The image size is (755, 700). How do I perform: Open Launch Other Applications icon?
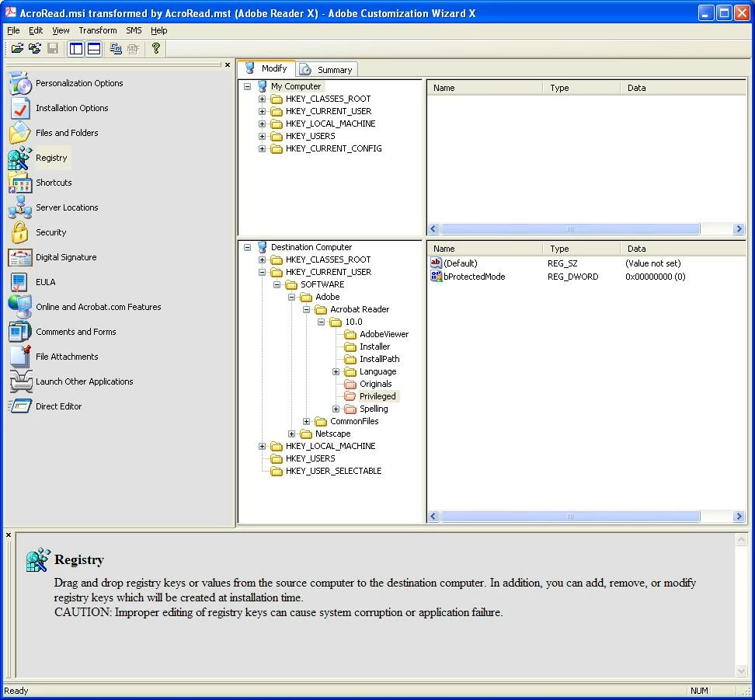point(21,381)
